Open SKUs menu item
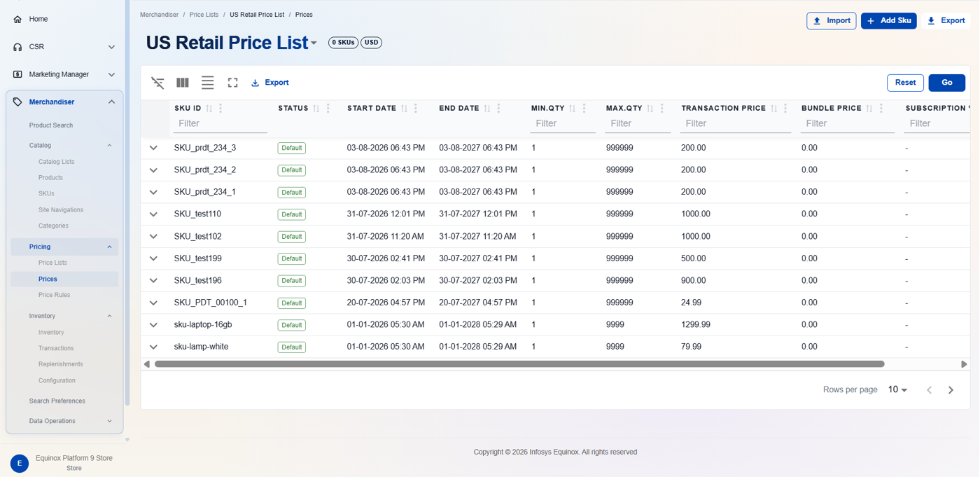 [x=46, y=193]
